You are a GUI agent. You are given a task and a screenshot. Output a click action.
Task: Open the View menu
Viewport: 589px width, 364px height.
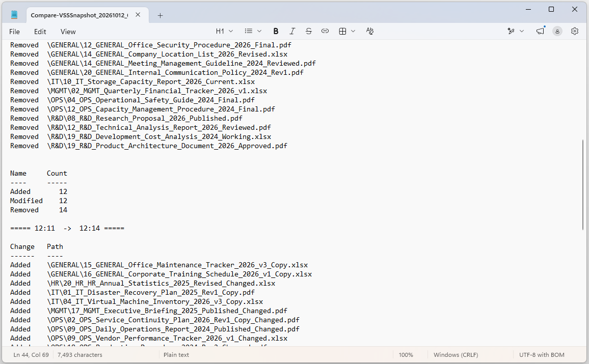coord(68,32)
